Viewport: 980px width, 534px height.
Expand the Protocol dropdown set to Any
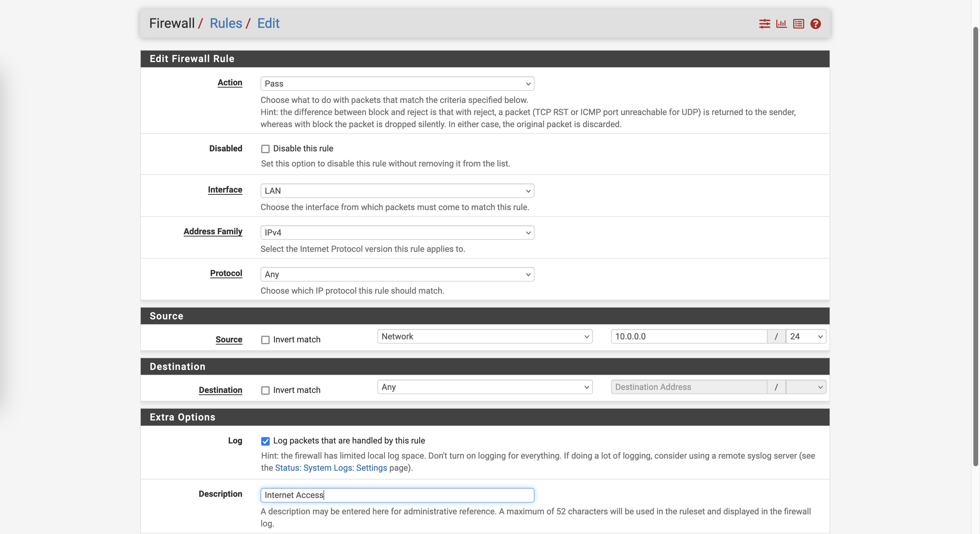(x=397, y=275)
